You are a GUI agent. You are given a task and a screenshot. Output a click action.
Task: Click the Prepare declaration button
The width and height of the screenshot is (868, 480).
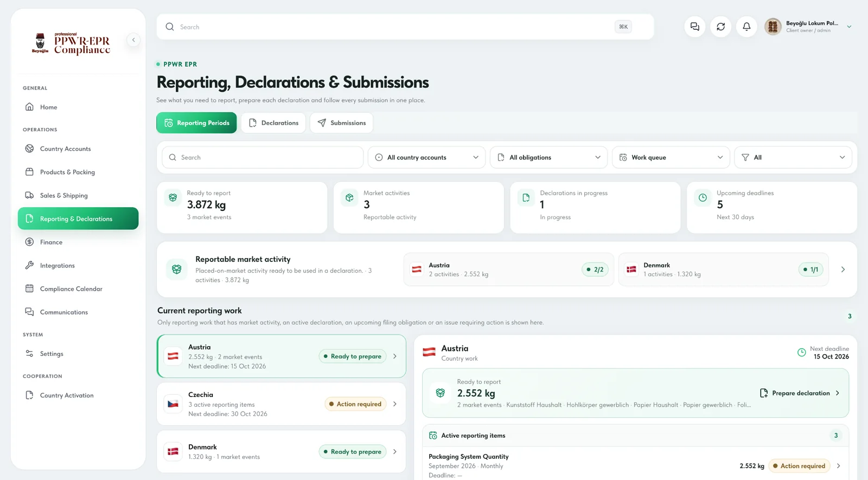click(x=800, y=393)
